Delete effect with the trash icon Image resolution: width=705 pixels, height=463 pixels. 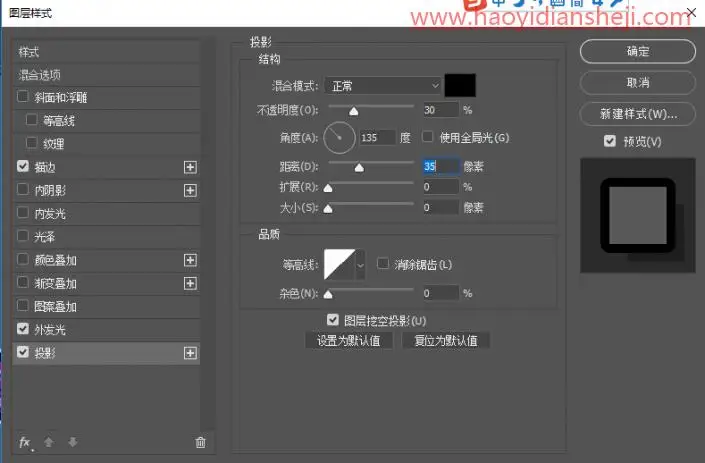pyautogui.click(x=201, y=442)
